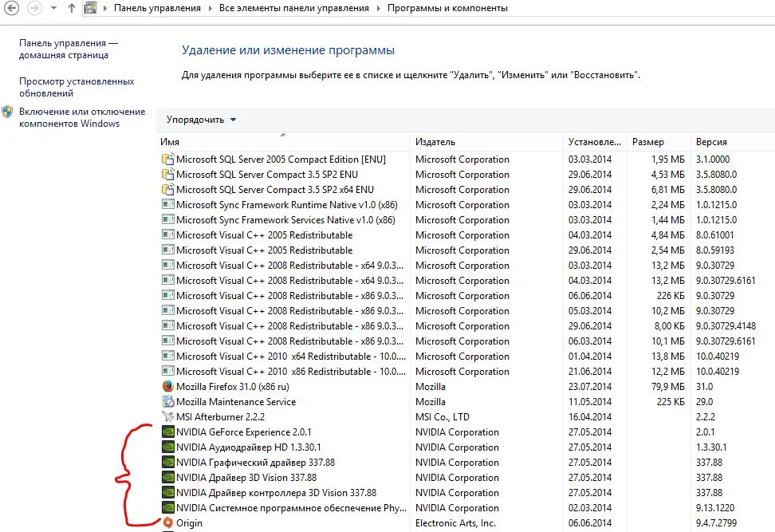Sort list by Версия column header
775x532 pixels.
[x=711, y=142]
